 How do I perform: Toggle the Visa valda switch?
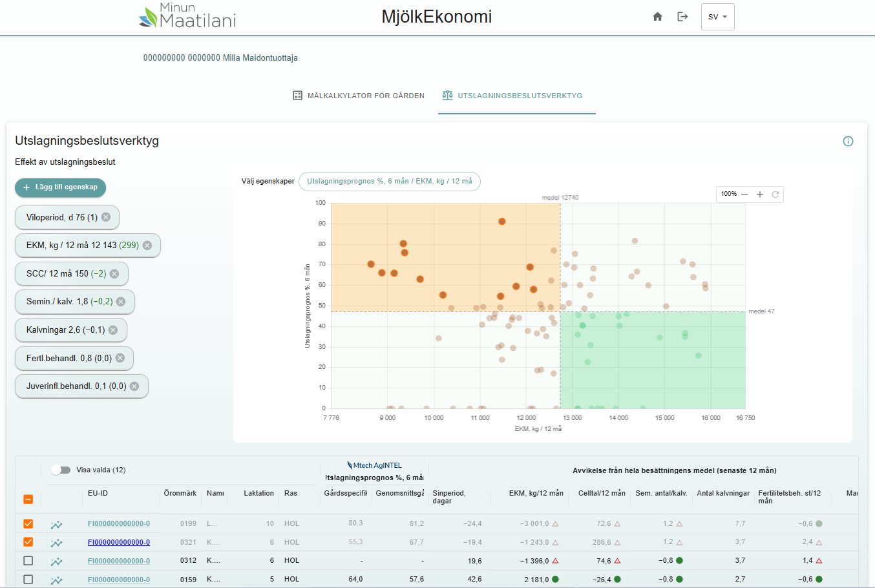click(61, 470)
